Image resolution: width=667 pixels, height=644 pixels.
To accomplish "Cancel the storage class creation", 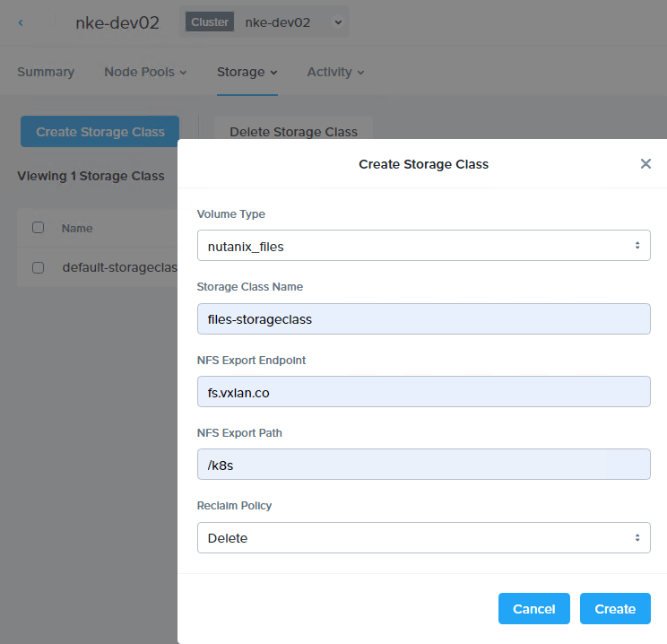I will tap(533, 608).
